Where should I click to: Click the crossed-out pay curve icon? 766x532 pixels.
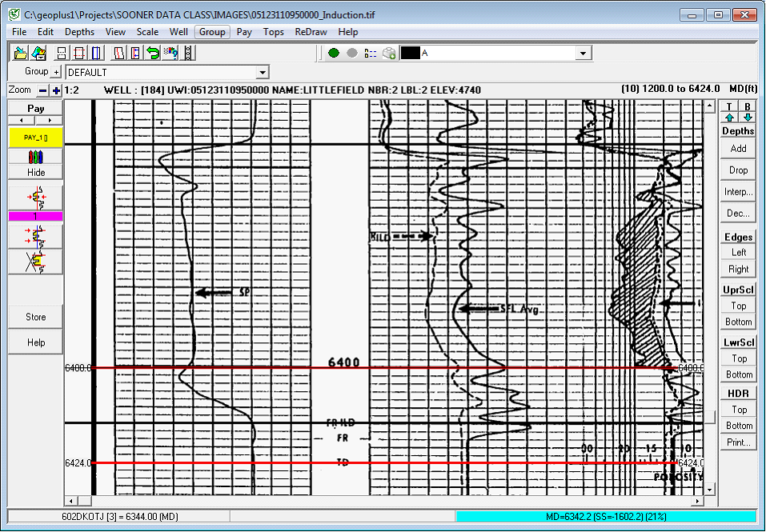pos(36,262)
